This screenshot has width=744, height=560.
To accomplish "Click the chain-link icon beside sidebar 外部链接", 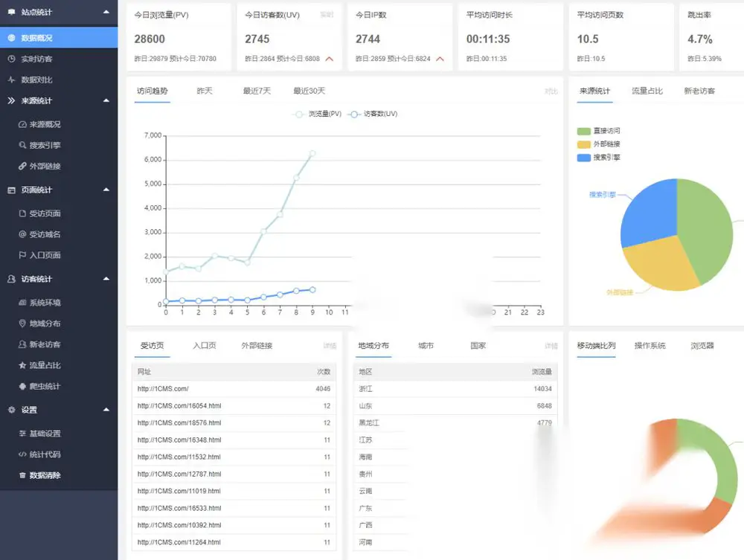I will 22,166.
